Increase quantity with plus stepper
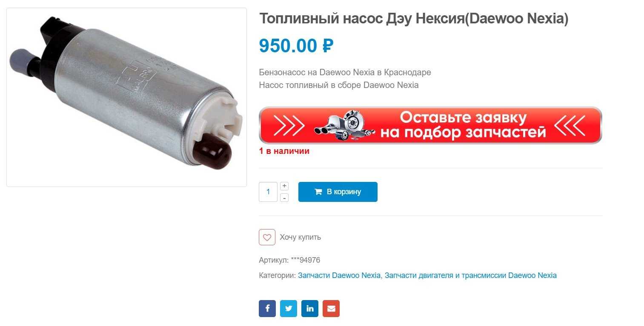The width and height of the screenshot is (644, 326). click(x=284, y=186)
